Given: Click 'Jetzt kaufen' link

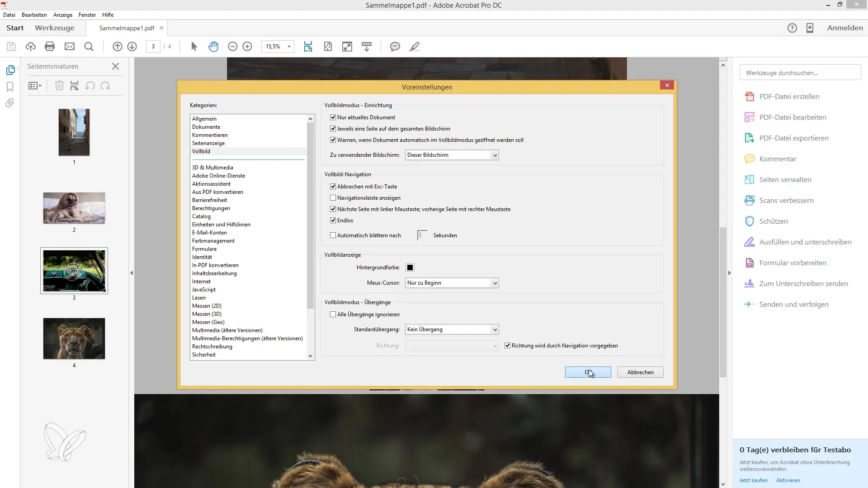Looking at the screenshot, I should (753, 480).
